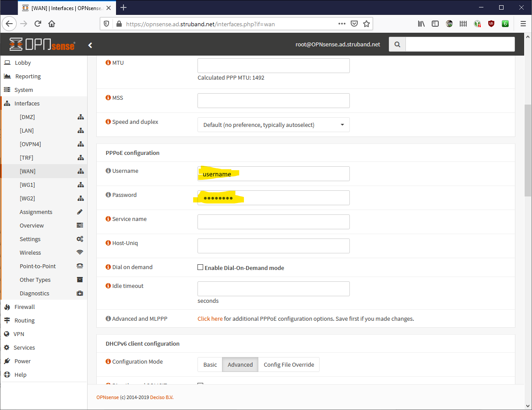Select the Config File Override tab
This screenshot has width=532, height=410.
289,364
